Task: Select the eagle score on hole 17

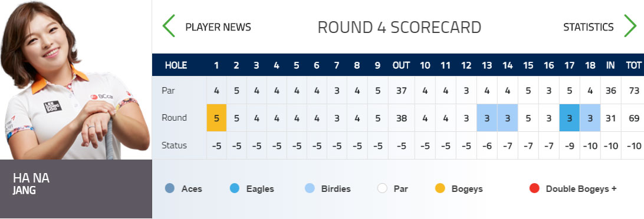Action: pyautogui.click(x=569, y=118)
